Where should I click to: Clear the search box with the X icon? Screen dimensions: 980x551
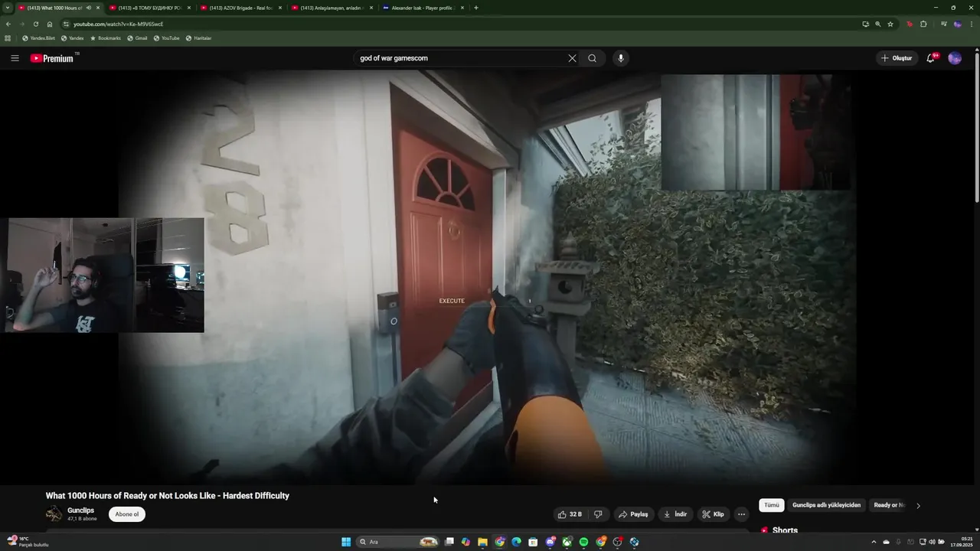[x=572, y=58]
